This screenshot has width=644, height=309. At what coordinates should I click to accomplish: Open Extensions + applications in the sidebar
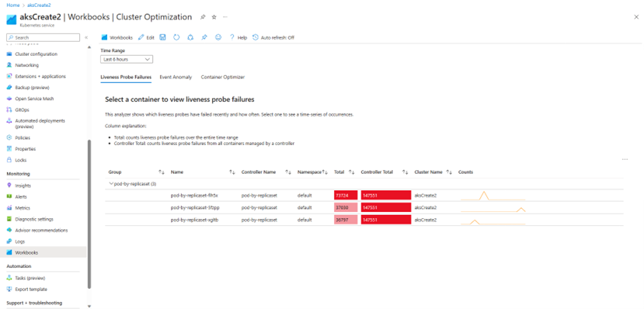(x=40, y=76)
